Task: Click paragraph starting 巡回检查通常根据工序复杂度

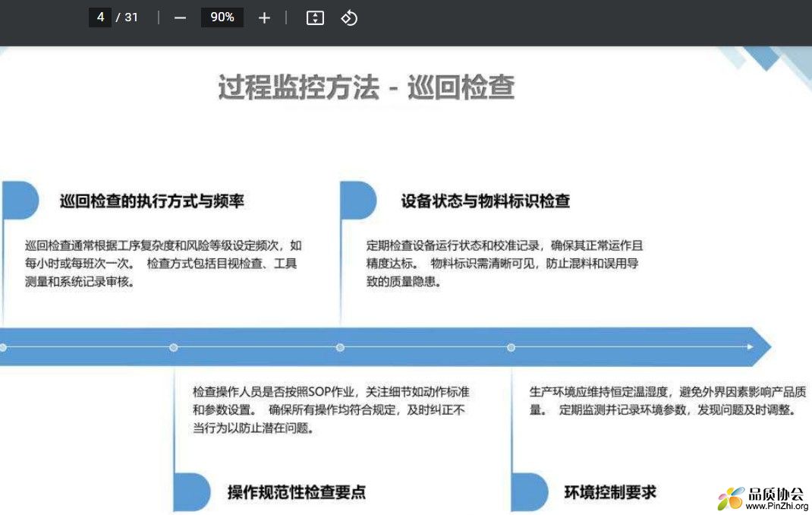Action: click(x=163, y=264)
